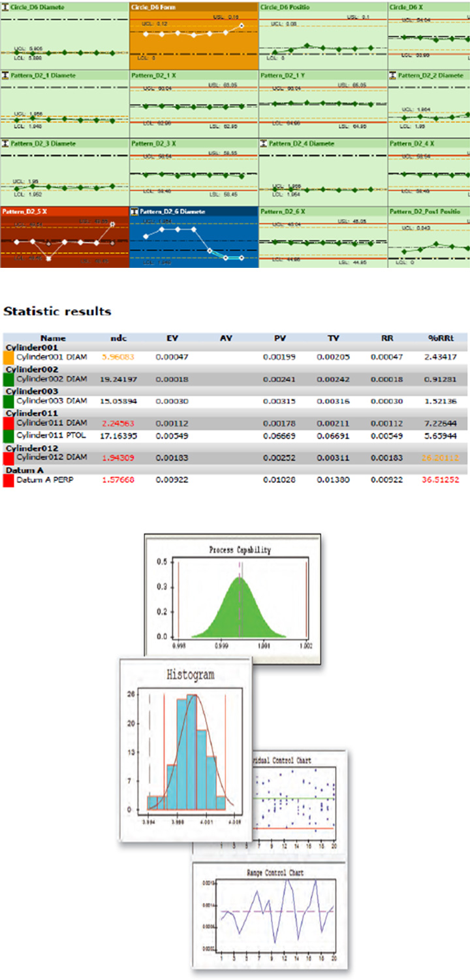Open the Circle_D6 Positio chart tile
This screenshot has width=470, height=980.
pyautogui.click(x=323, y=34)
